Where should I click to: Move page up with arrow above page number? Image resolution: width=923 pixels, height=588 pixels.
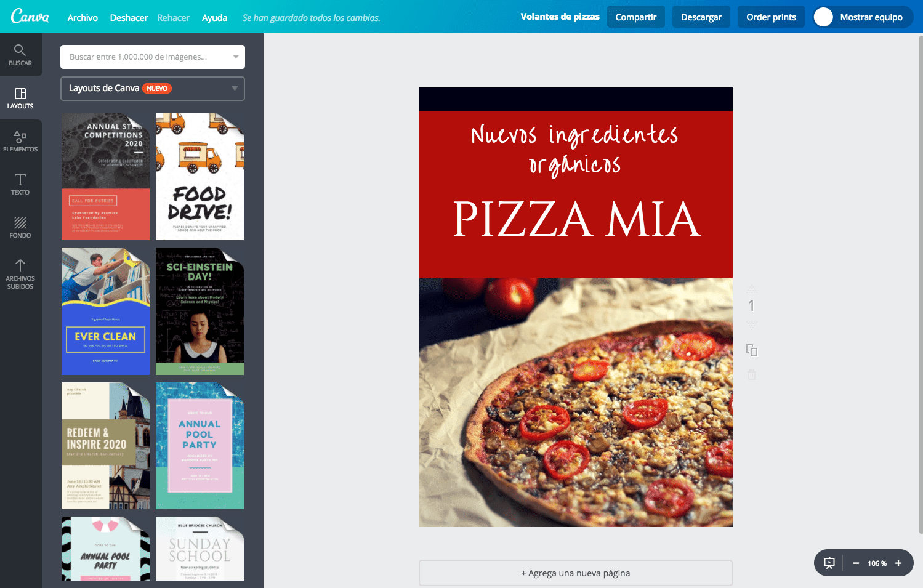[751, 288]
